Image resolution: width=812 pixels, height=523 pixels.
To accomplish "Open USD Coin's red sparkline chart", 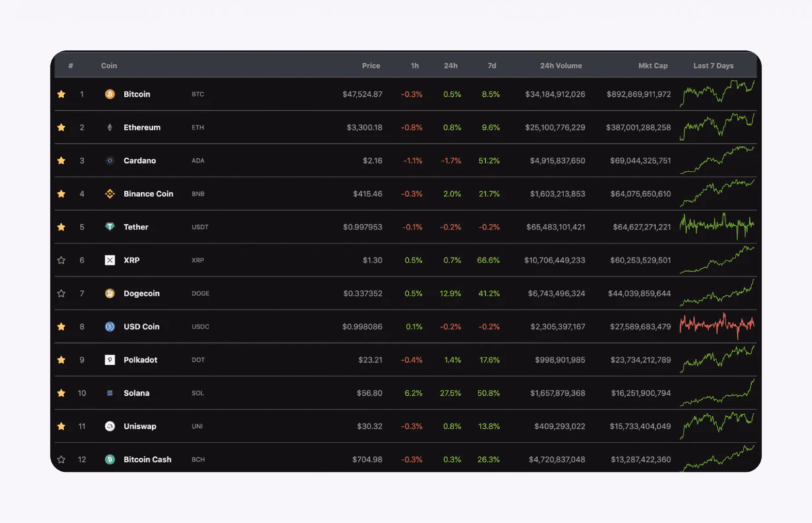I will [717, 325].
